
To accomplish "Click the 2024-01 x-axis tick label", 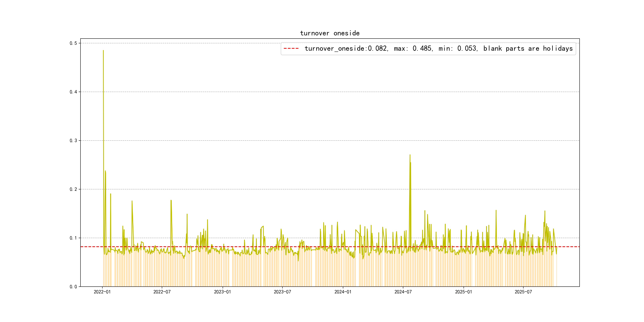I will click(343, 292).
